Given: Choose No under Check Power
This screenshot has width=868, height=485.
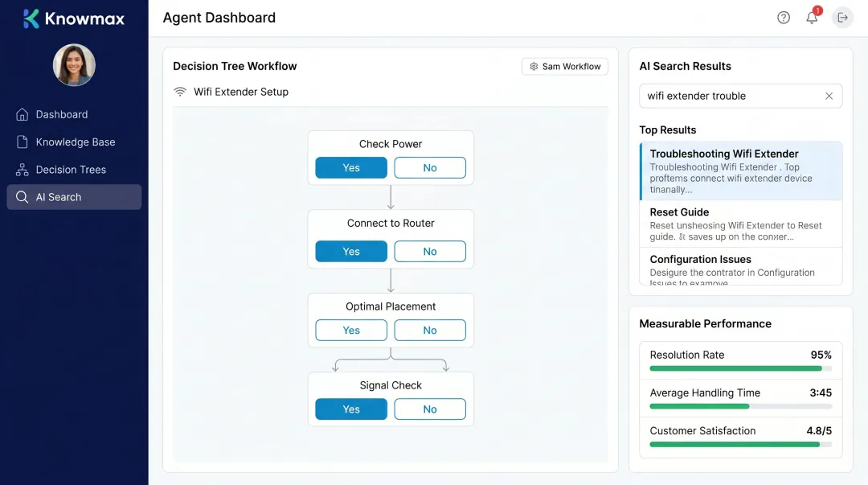Looking at the screenshot, I should pyautogui.click(x=429, y=167).
